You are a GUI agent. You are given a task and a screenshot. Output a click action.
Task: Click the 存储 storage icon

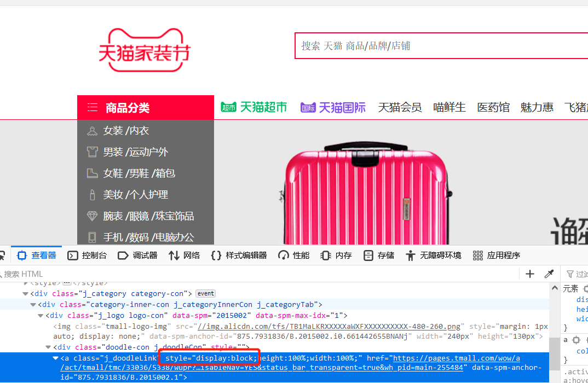point(368,256)
